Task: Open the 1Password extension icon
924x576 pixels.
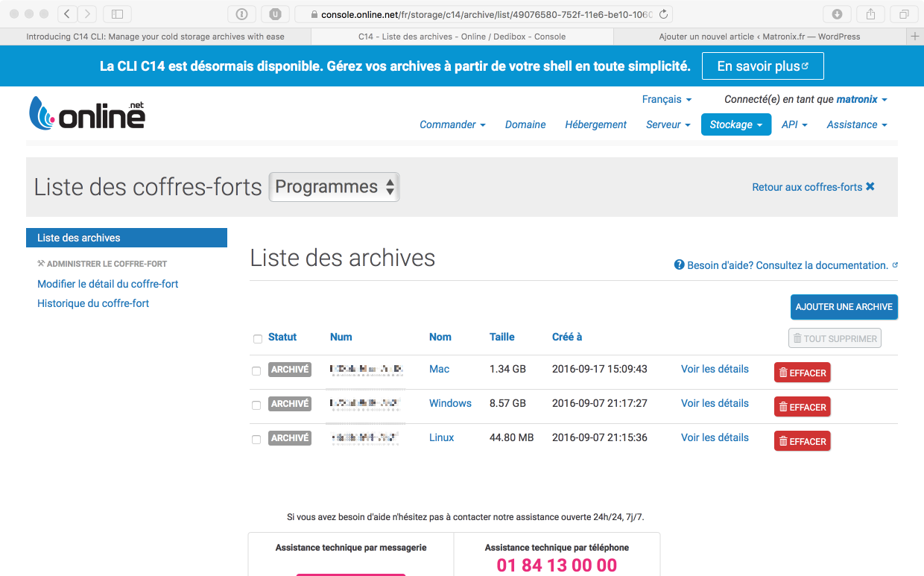Action: click(x=241, y=13)
